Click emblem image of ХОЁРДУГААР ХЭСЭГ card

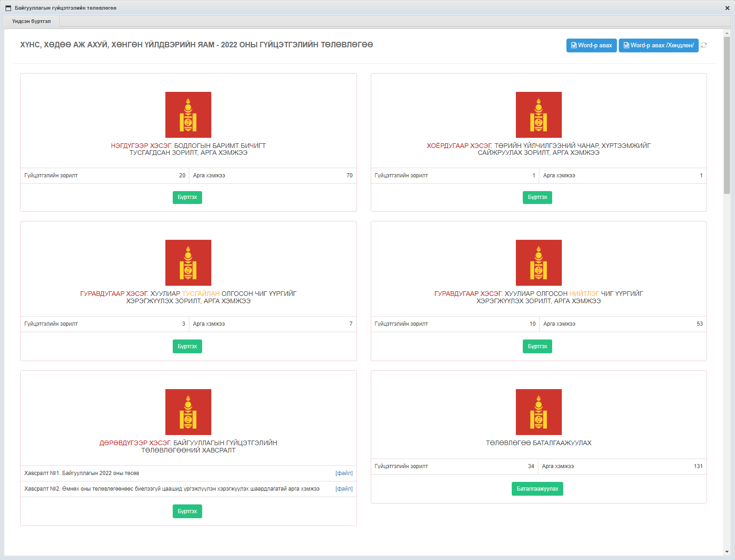(x=538, y=115)
